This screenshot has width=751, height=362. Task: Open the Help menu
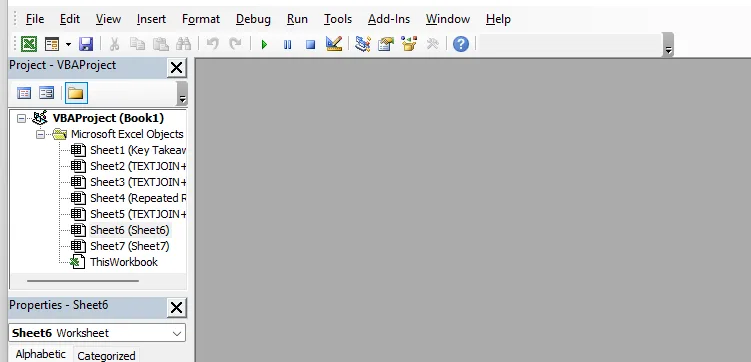[x=498, y=19]
